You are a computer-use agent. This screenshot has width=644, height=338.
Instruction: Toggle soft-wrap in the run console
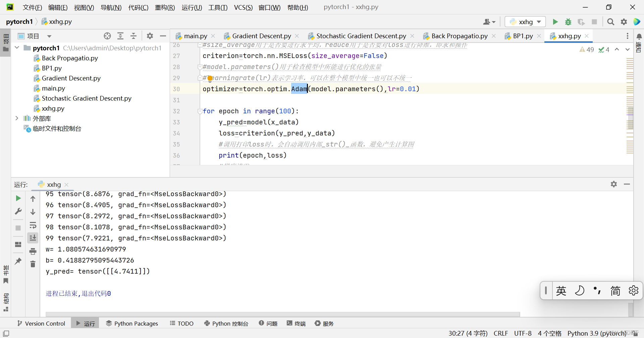coord(33,225)
